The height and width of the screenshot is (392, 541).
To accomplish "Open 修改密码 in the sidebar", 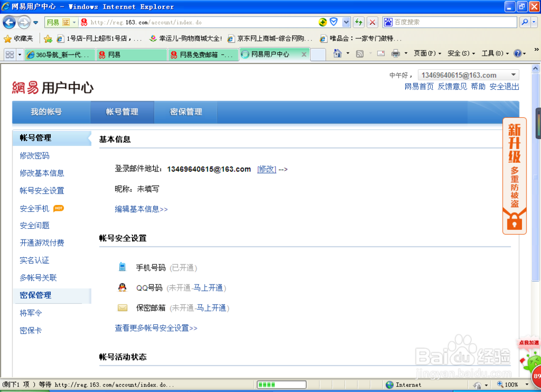I will [35, 156].
